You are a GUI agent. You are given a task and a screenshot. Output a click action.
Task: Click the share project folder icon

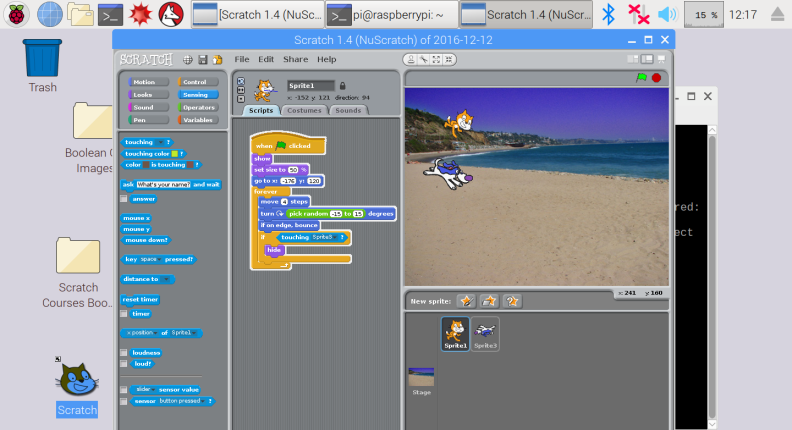pyautogui.click(x=218, y=60)
